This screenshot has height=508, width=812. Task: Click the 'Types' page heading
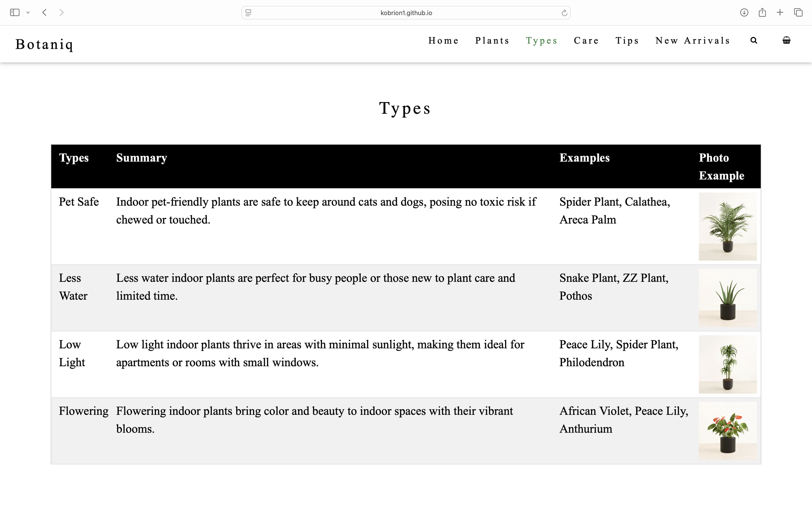coord(405,109)
